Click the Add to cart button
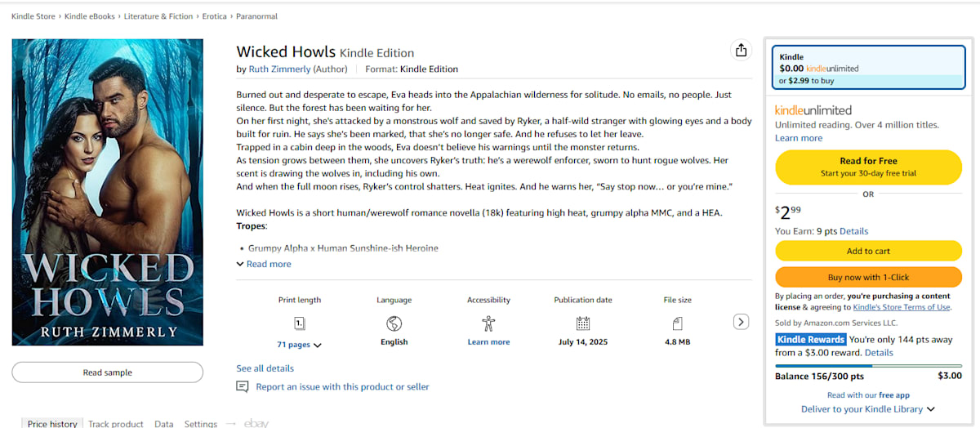This screenshot has height=428, width=980. click(868, 251)
